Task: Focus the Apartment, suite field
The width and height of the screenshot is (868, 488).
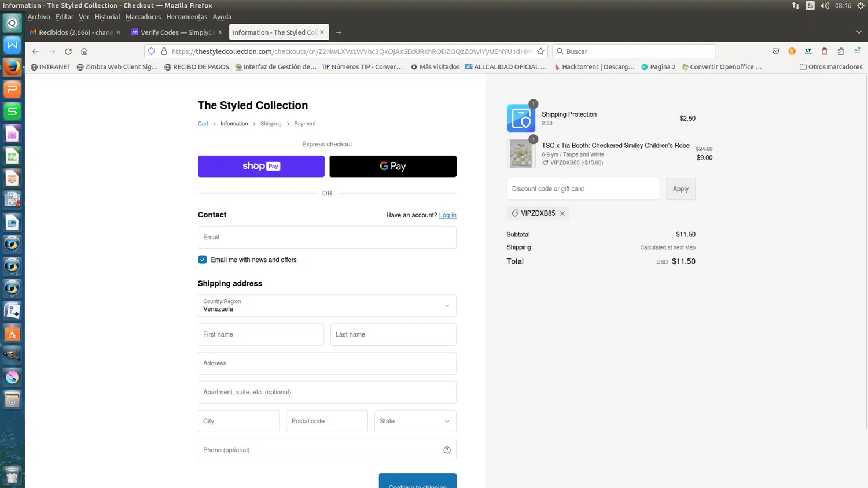Action: [327, 392]
